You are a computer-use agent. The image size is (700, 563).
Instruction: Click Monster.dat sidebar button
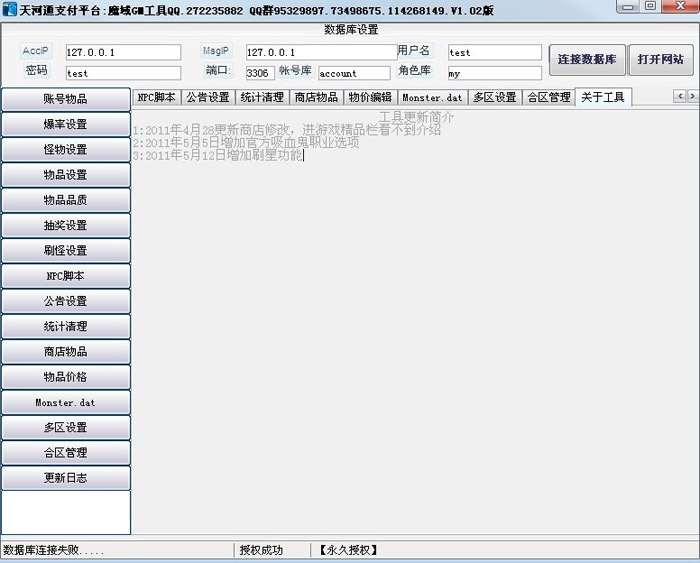[65, 402]
